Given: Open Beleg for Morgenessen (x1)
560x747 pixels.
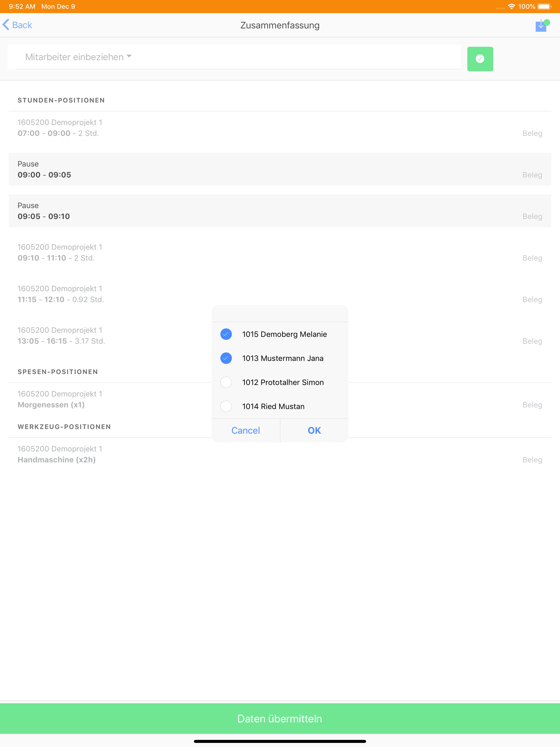Looking at the screenshot, I should pos(532,405).
